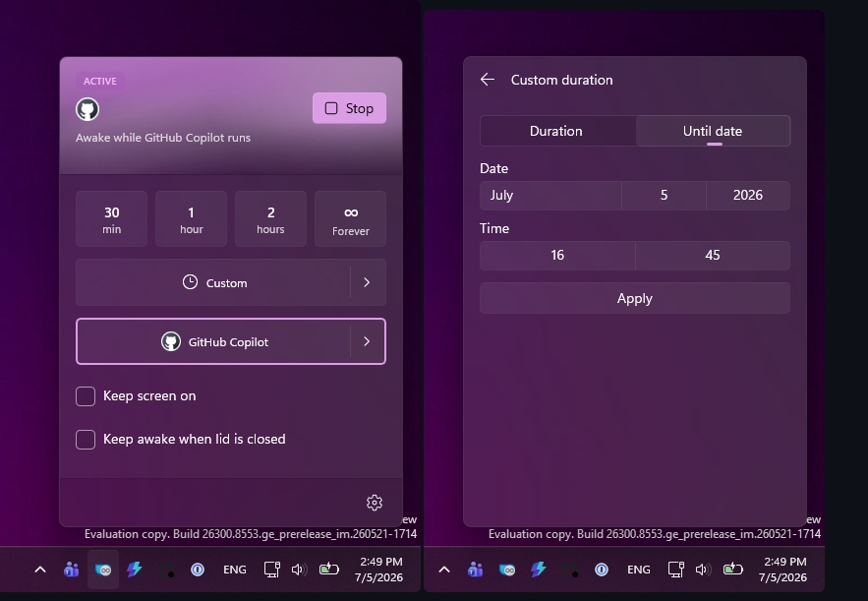Open the clock 2:49 PM in left taskbar
The width and height of the screenshot is (868, 601).
tap(379, 570)
